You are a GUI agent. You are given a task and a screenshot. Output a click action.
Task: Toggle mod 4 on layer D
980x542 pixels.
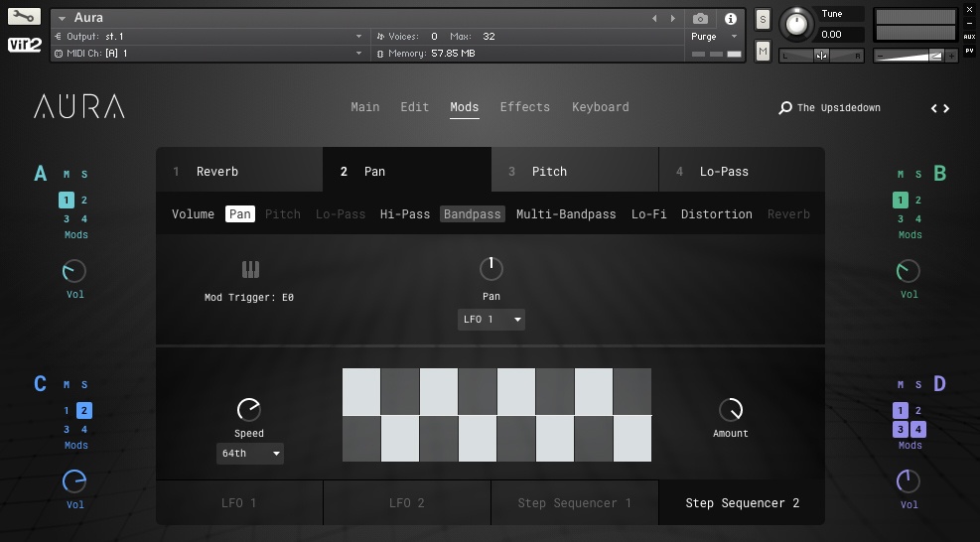pyautogui.click(x=918, y=430)
